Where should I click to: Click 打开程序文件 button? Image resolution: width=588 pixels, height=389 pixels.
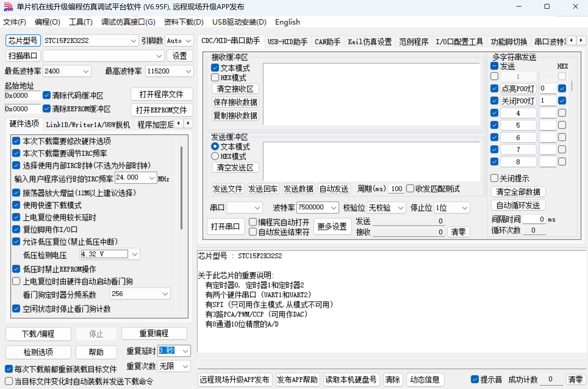(162, 94)
